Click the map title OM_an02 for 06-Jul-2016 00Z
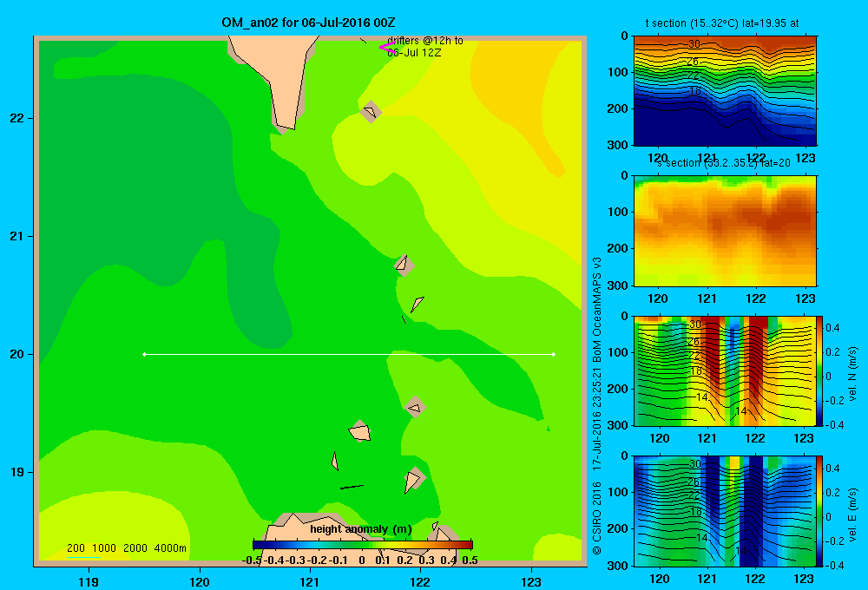 (x=308, y=23)
